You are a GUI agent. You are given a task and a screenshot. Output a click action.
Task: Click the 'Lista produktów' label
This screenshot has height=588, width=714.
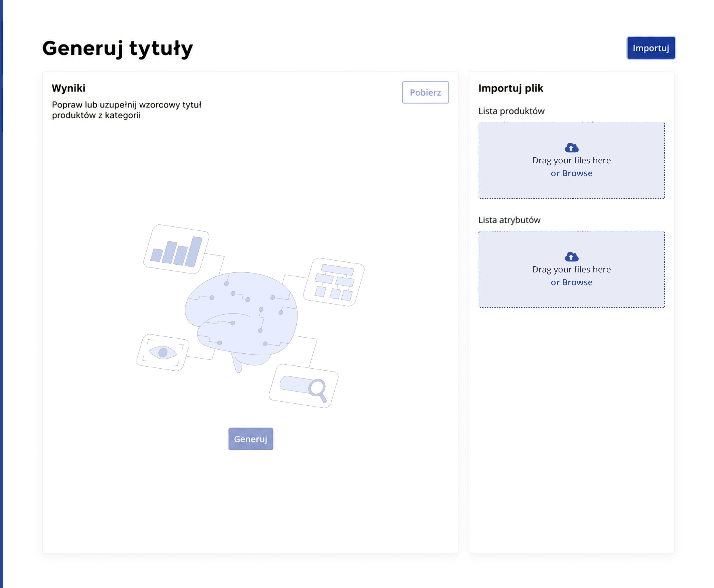[511, 111]
